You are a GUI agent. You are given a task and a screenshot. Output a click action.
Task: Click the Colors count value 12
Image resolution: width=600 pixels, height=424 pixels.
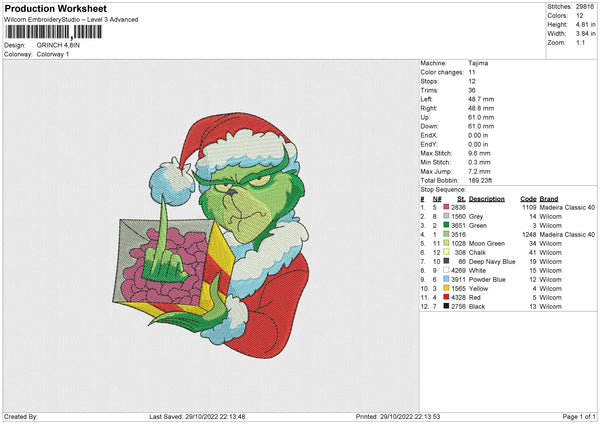click(580, 16)
